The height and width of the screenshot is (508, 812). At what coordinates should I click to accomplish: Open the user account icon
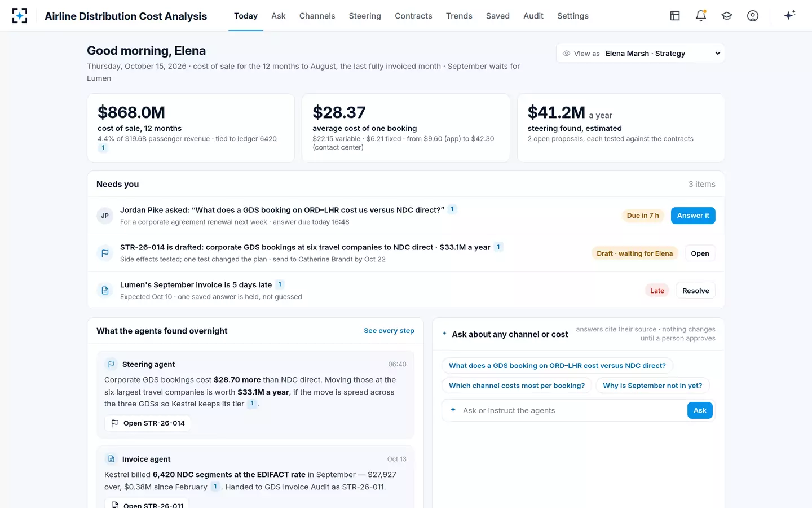[x=753, y=16]
